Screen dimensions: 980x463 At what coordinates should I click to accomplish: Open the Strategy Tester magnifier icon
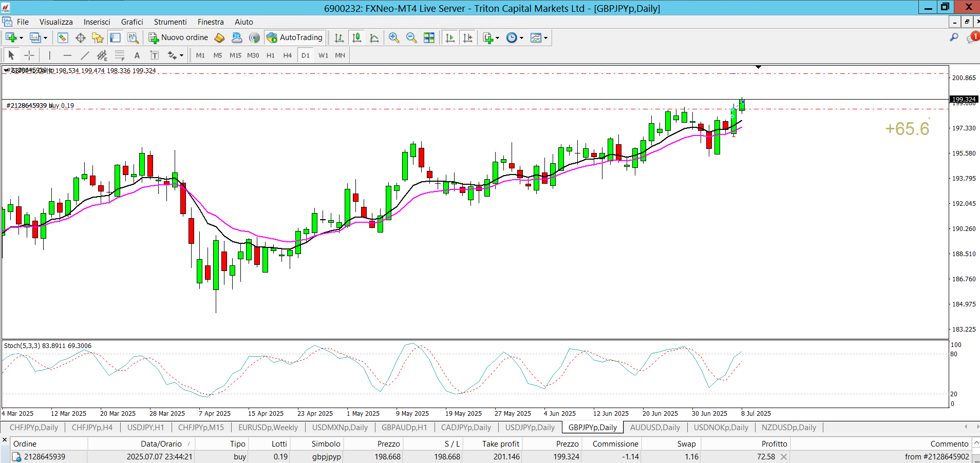point(133,37)
